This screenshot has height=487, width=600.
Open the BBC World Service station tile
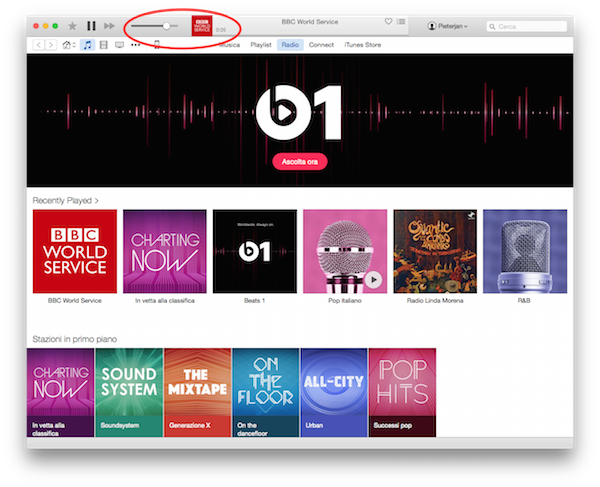(75, 251)
